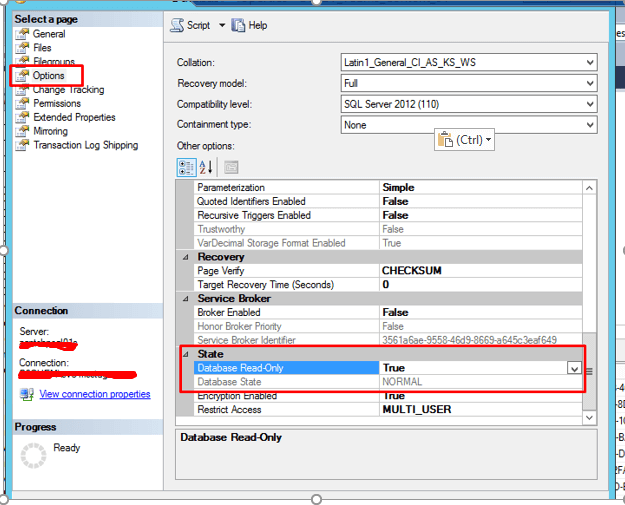Click the General page icon
The height and width of the screenshot is (505, 625).
22,34
